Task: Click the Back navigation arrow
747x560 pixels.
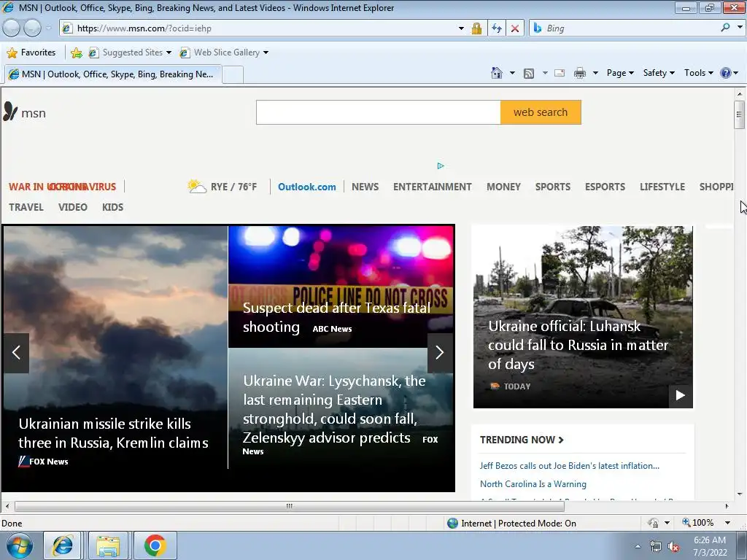Action: click(11, 28)
